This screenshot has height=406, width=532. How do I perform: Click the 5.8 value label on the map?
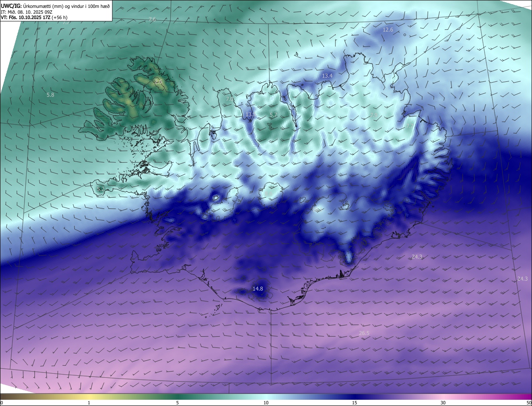[50, 95]
